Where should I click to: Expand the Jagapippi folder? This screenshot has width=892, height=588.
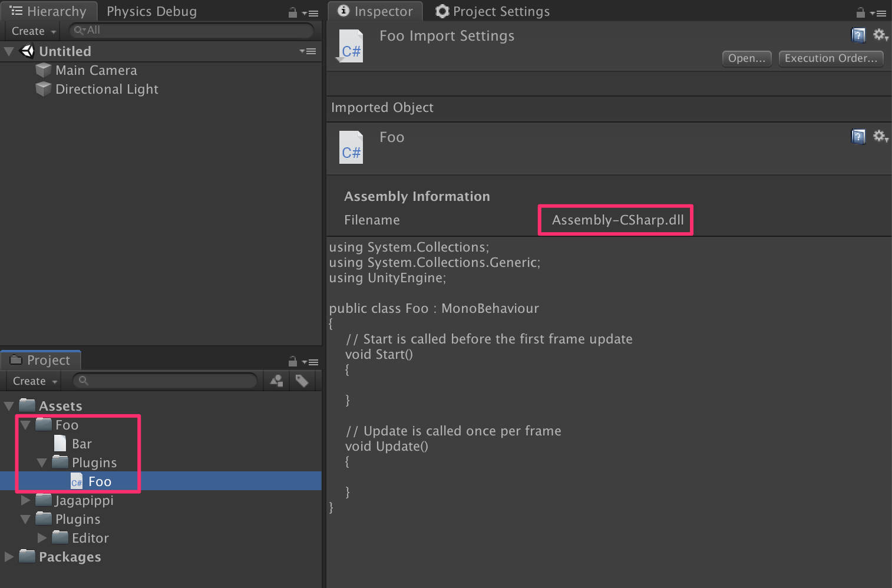tap(25, 500)
